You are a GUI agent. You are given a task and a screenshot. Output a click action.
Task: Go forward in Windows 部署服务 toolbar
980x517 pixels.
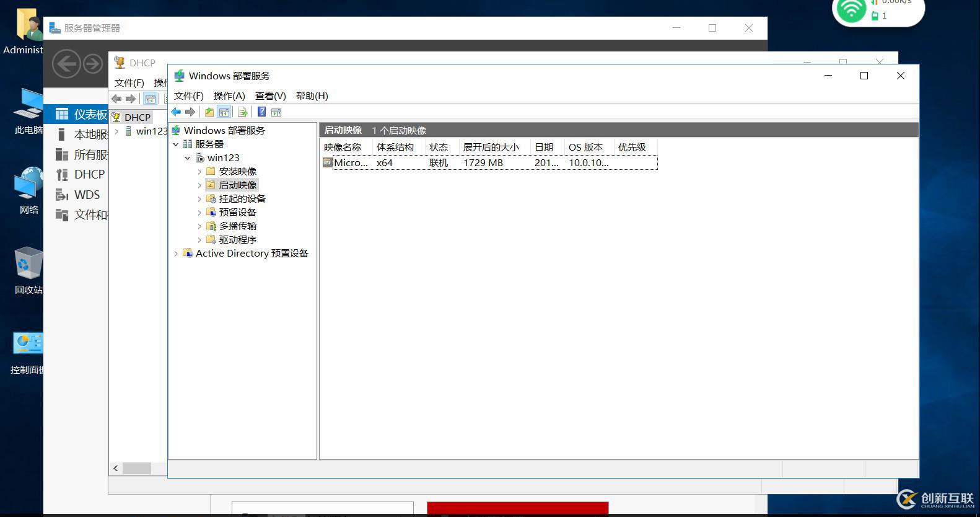click(x=190, y=112)
